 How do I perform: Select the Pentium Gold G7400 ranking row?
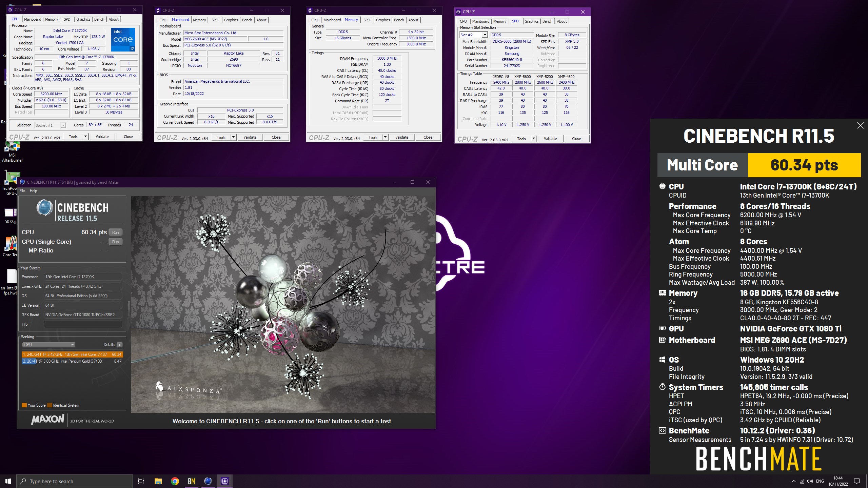72,361
